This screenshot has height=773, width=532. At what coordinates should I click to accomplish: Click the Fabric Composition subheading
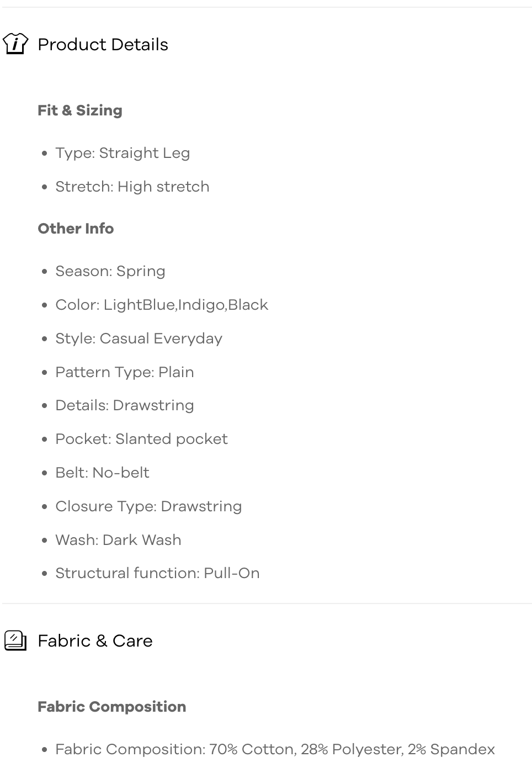(x=111, y=707)
